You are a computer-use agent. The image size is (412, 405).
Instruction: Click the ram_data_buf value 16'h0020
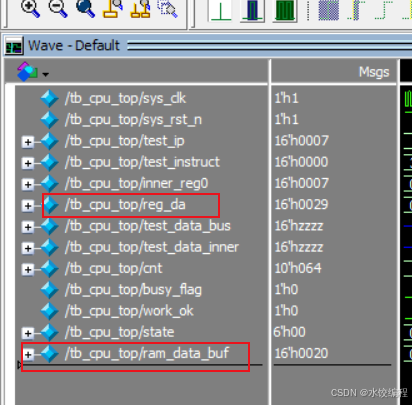(x=301, y=353)
